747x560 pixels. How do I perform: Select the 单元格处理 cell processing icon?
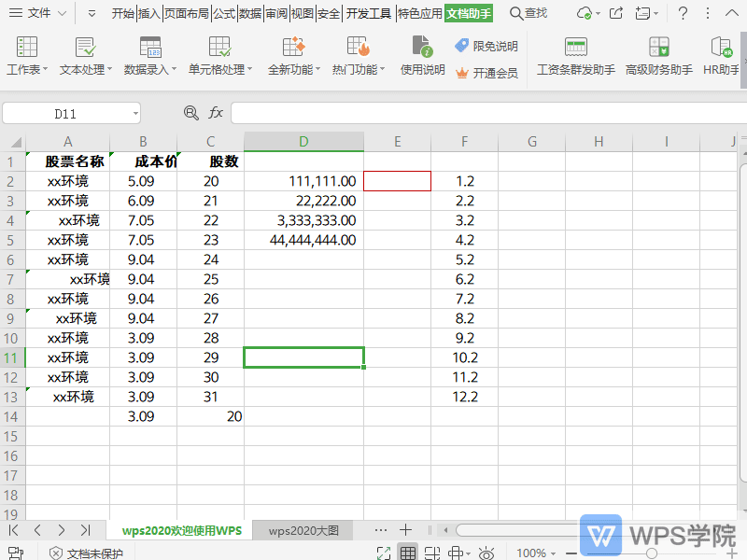(219, 48)
